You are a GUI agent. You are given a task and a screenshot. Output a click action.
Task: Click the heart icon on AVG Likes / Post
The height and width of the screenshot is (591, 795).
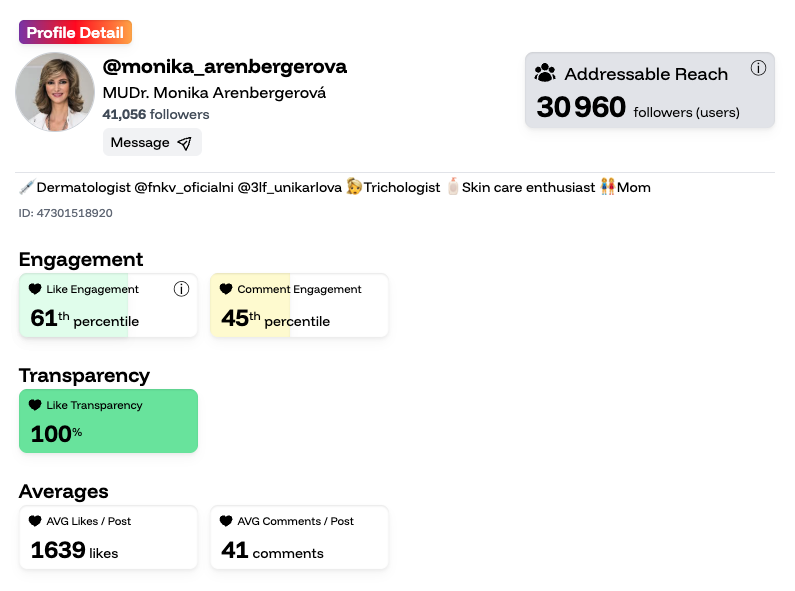coord(35,521)
